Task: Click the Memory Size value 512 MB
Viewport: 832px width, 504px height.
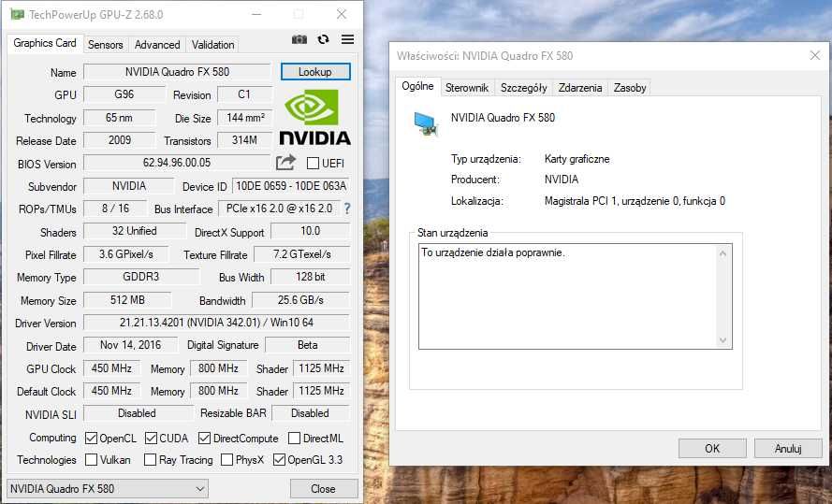Action: point(127,300)
